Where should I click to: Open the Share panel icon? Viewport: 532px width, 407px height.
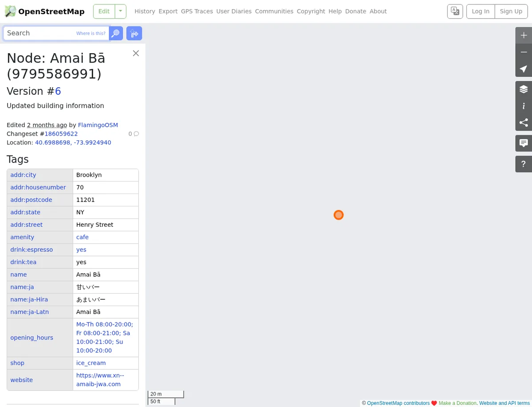(x=524, y=123)
